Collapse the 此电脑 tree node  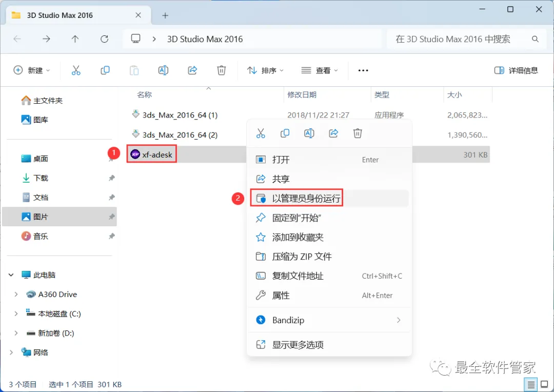[11, 275]
